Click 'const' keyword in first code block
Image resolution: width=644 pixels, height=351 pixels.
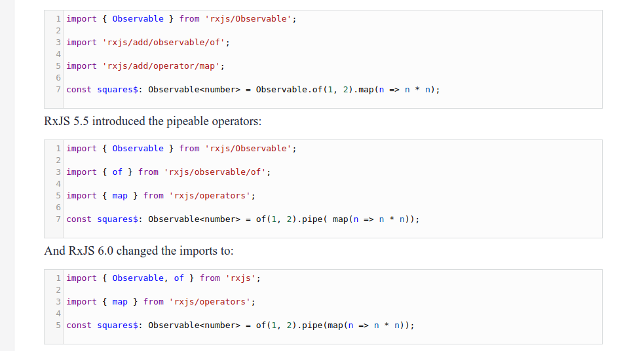pos(79,90)
